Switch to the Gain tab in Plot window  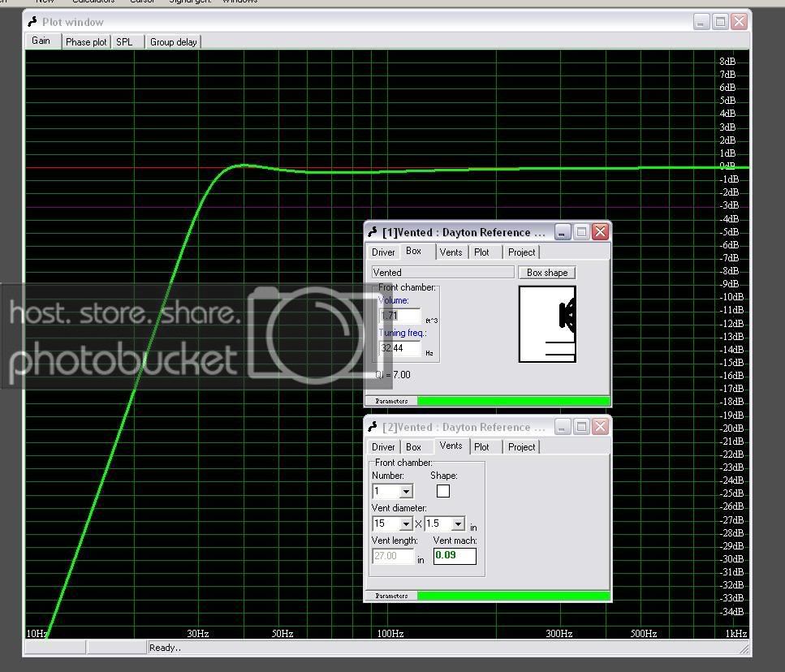(x=42, y=41)
